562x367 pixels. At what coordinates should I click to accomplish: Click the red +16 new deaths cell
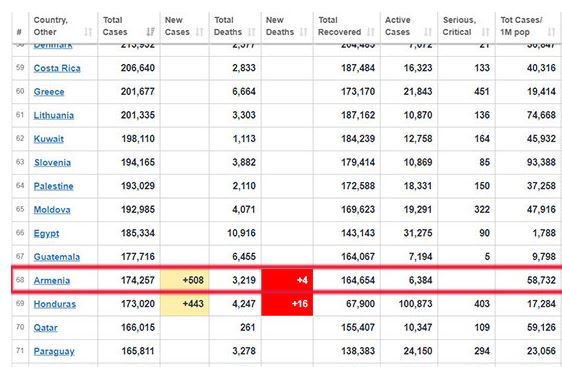tap(287, 304)
